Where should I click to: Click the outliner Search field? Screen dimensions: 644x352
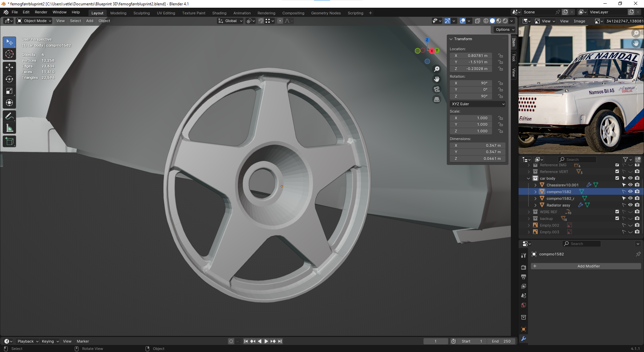coord(577,160)
